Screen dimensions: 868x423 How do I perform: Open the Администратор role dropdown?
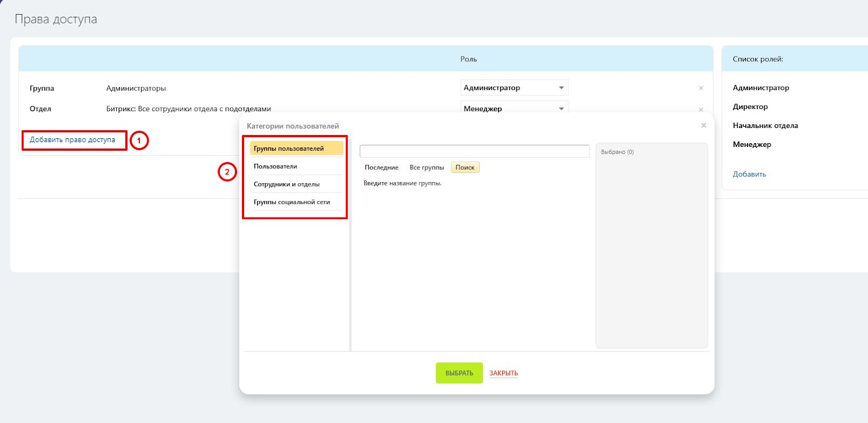click(x=514, y=88)
